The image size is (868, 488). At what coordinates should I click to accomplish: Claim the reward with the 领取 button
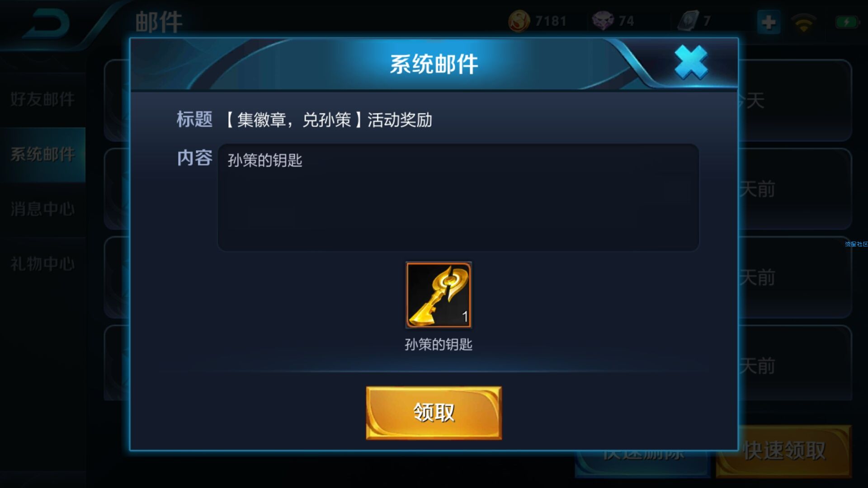434,413
